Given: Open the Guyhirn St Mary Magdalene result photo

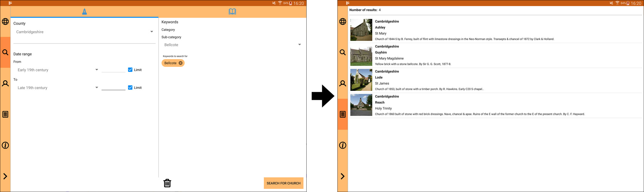Looking at the screenshot, I should coord(361,55).
